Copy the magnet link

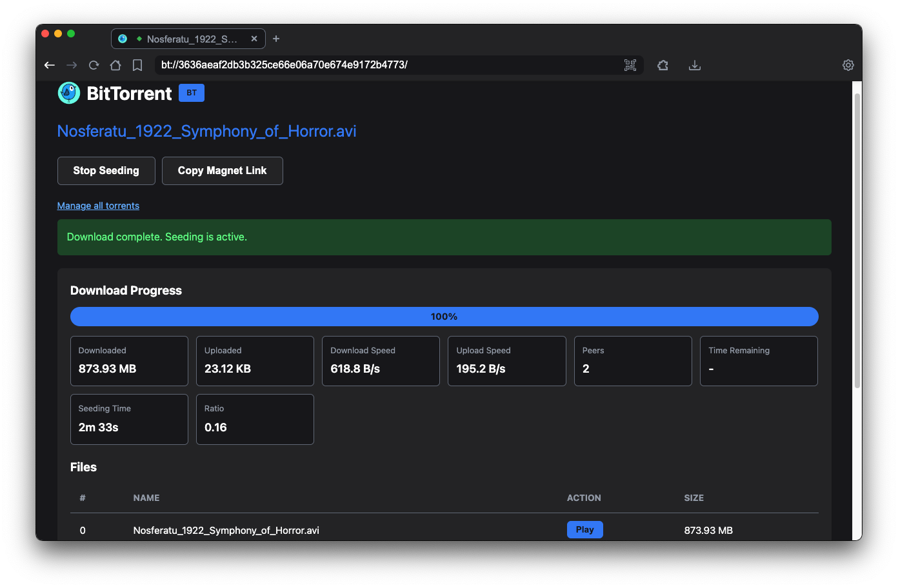tap(223, 171)
